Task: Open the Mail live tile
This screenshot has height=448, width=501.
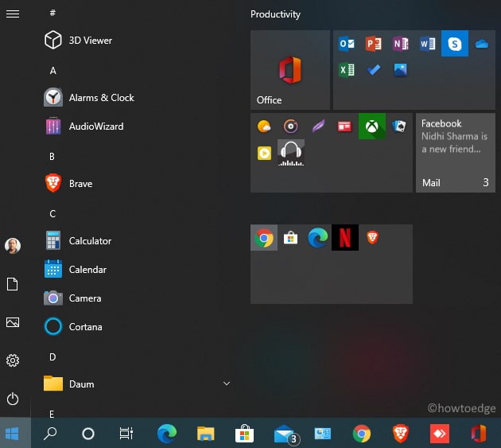Action: pyautogui.click(x=455, y=152)
